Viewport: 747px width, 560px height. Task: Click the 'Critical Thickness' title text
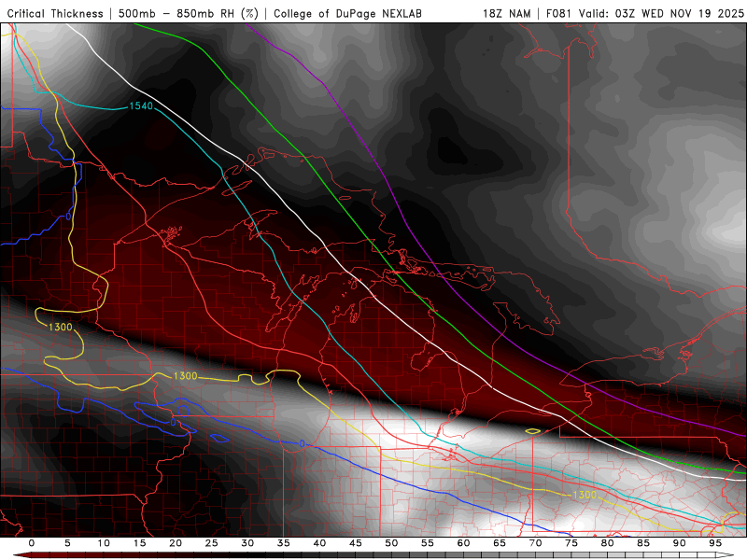(x=55, y=13)
